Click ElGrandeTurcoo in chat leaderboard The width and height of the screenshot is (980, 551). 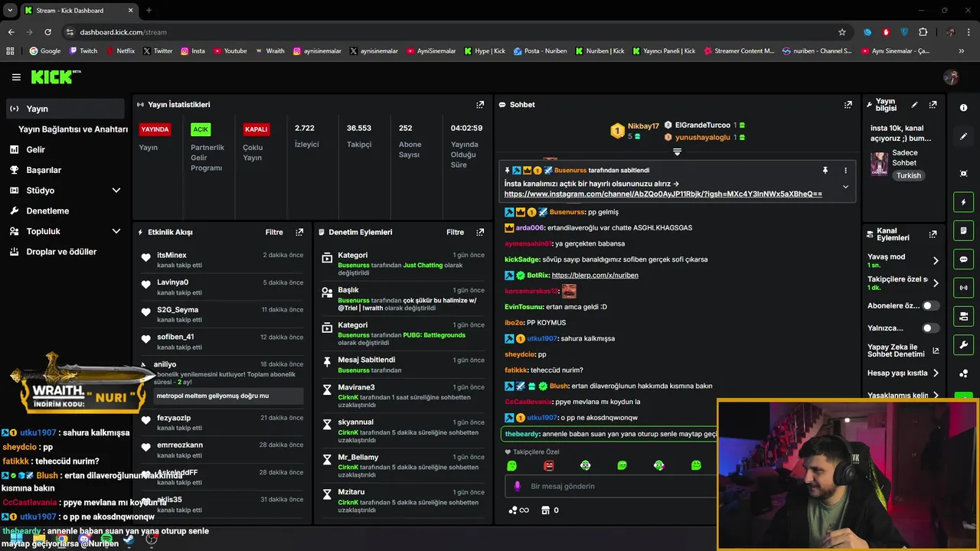[702, 125]
